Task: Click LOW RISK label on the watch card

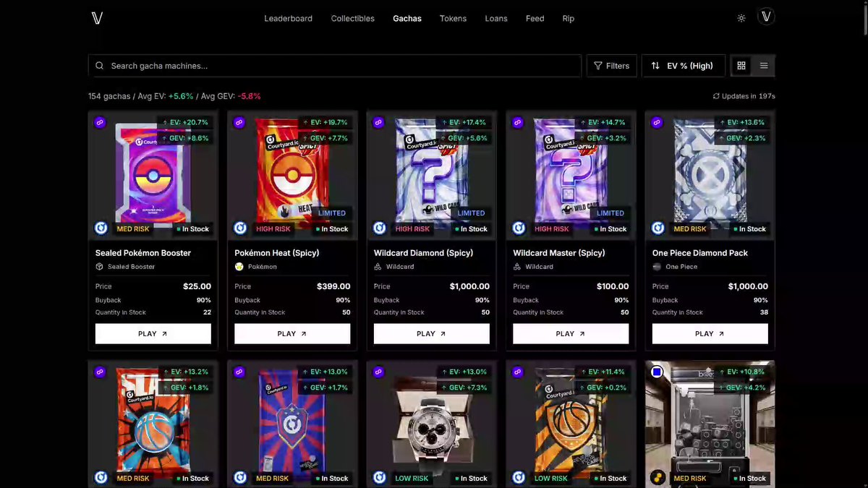Action: [412, 479]
